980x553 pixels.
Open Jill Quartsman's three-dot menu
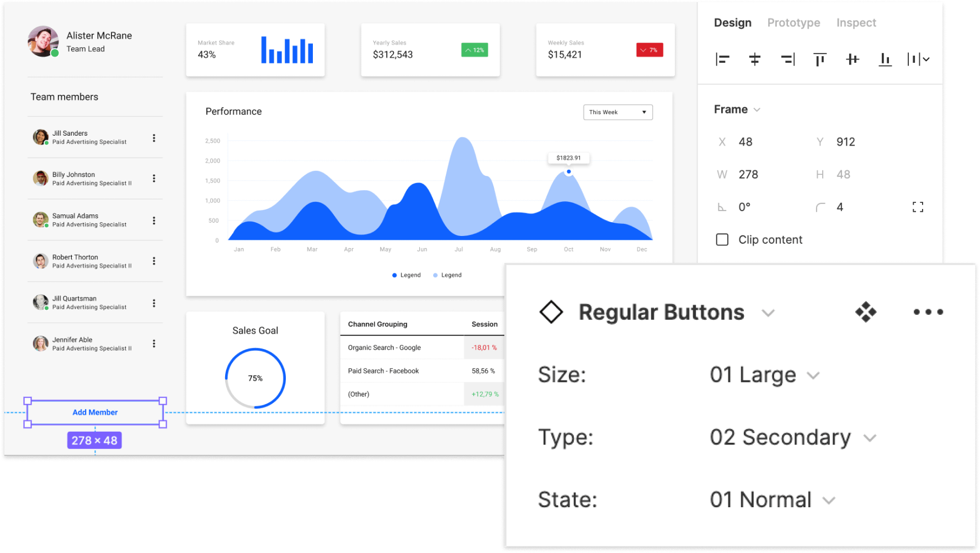(x=154, y=303)
